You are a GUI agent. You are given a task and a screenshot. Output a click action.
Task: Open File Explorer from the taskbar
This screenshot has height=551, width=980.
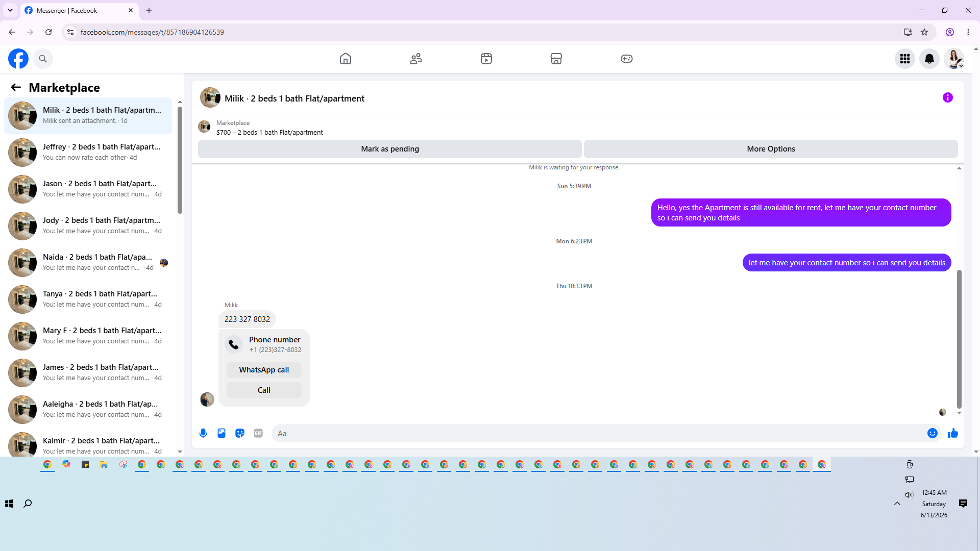(104, 464)
